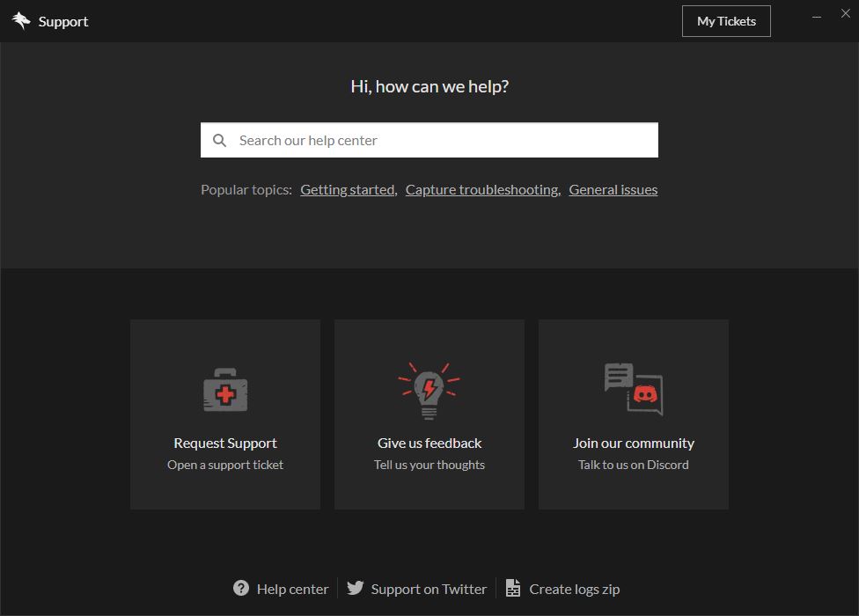Click the lightbulb feedback icon
This screenshot has width=859, height=616.
(x=429, y=391)
